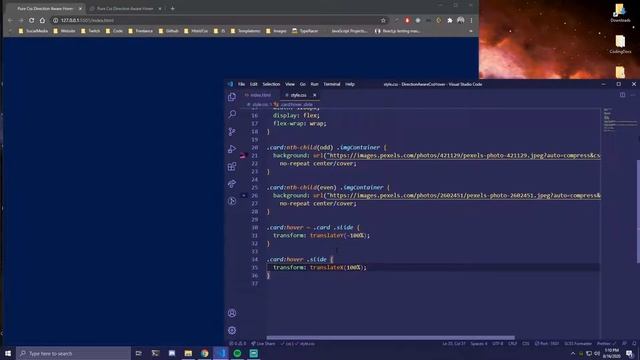
Task: Open the Search view in VS Code
Action: (232, 114)
